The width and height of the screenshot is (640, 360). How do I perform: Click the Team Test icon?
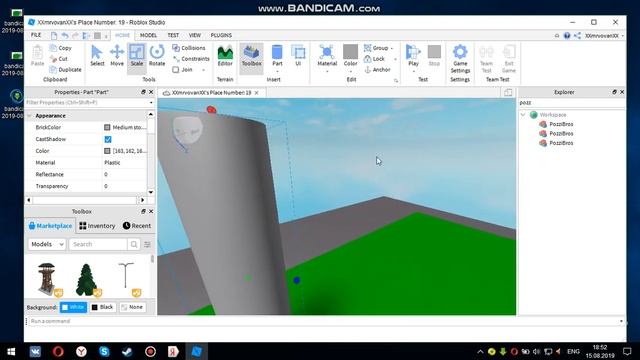tap(486, 59)
